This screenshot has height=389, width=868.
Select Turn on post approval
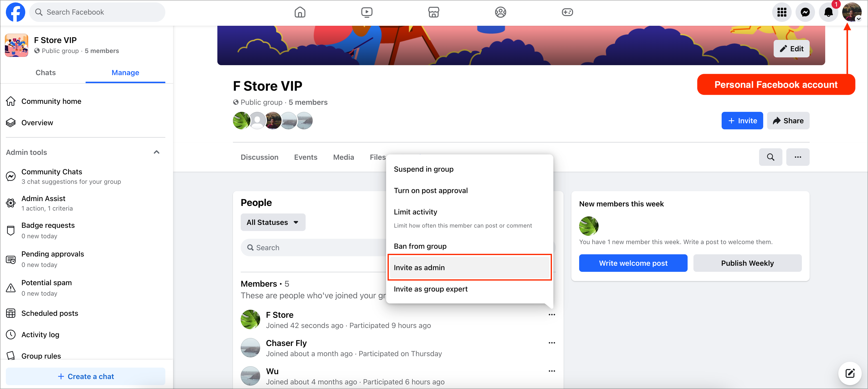(x=469, y=191)
